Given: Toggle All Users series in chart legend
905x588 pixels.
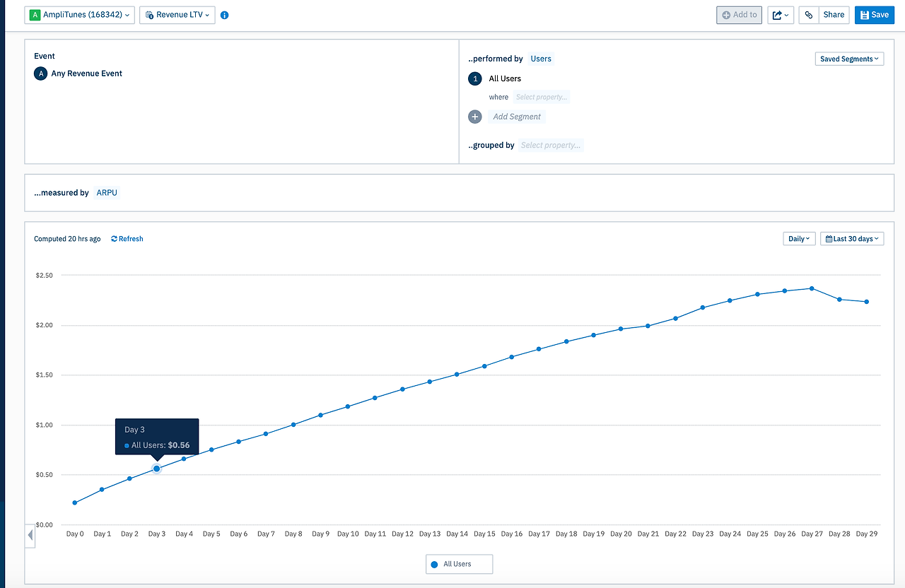Looking at the screenshot, I should tap(459, 564).
